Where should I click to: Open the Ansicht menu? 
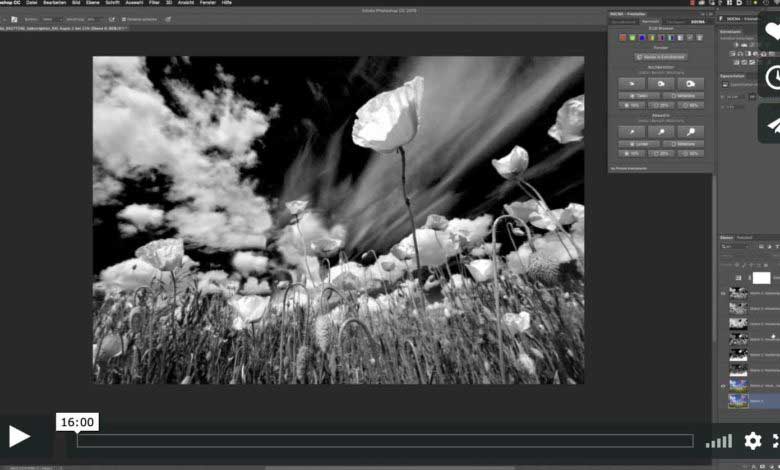click(x=186, y=2)
